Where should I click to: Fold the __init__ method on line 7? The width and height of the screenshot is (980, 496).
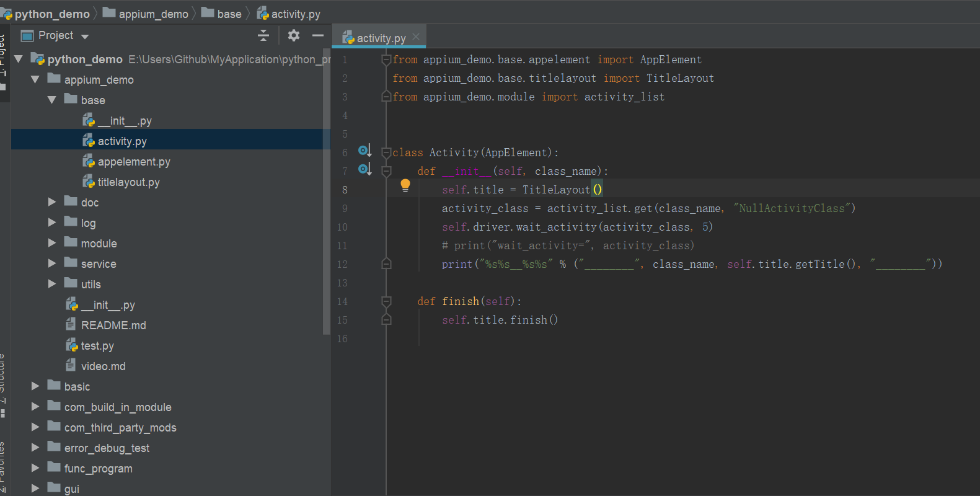tap(386, 171)
